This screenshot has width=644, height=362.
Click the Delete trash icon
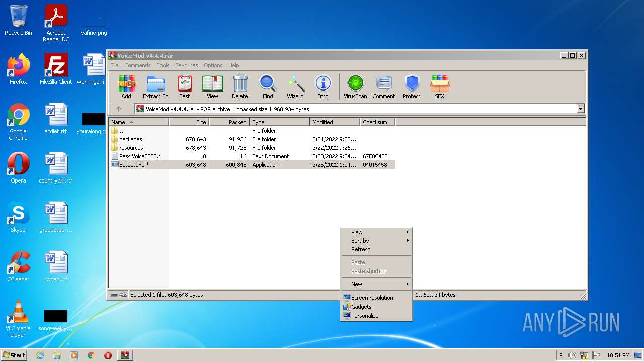click(240, 87)
